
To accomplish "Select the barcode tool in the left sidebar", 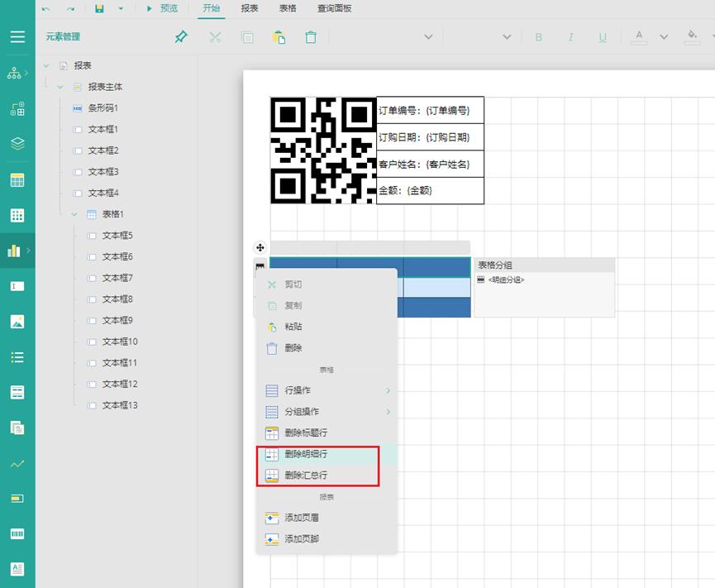I will (x=17, y=535).
